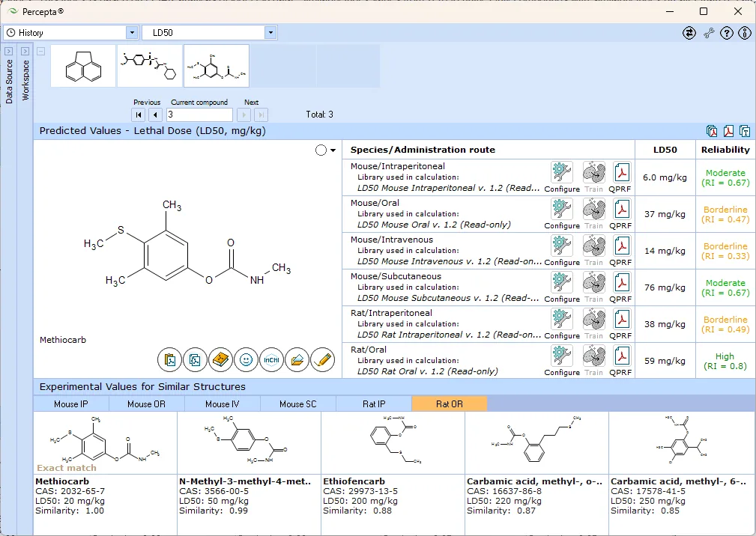Expand the Workspace side panel

pyautogui.click(x=25, y=51)
